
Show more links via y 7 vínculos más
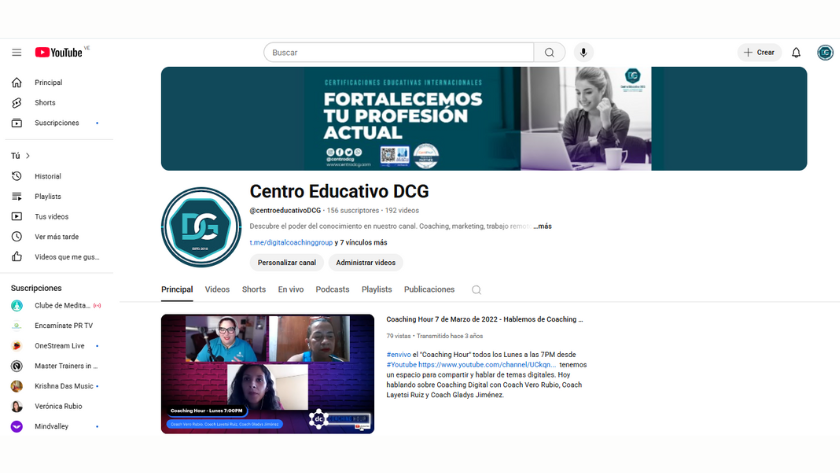361,243
